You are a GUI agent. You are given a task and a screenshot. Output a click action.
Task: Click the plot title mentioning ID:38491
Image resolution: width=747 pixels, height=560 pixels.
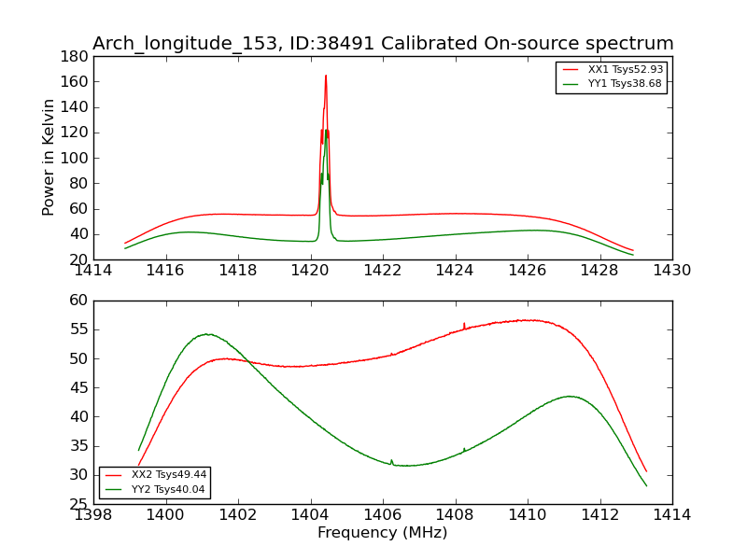point(383,43)
